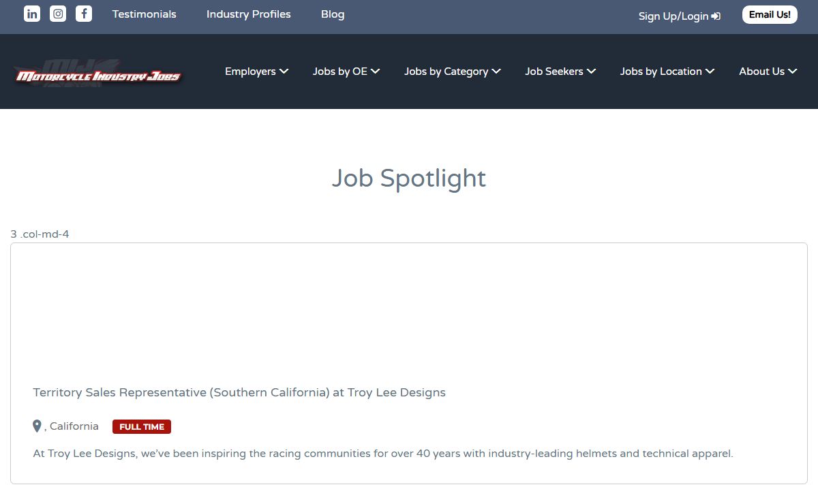Click the Job Spotlight heading
The height and width of the screenshot is (504, 818).
point(409,178)
